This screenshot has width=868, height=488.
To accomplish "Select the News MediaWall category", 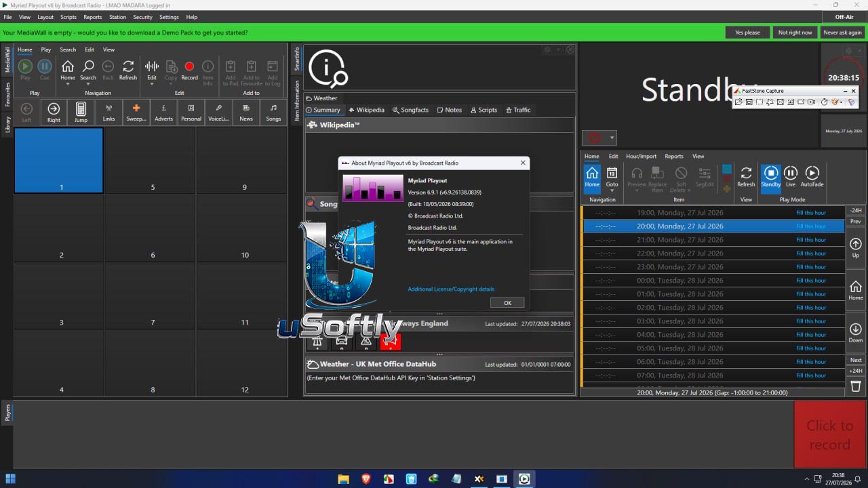I will click(246, 112).
